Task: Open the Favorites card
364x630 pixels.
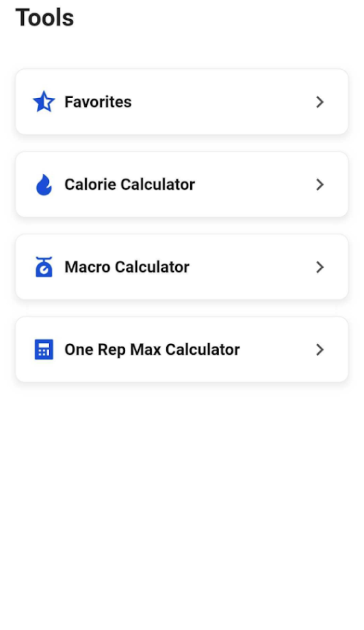Action: [182, 101]
